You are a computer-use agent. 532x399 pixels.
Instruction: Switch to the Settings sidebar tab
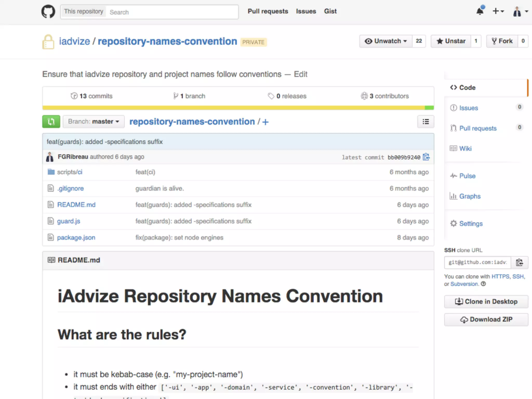[x=470, y=223]
